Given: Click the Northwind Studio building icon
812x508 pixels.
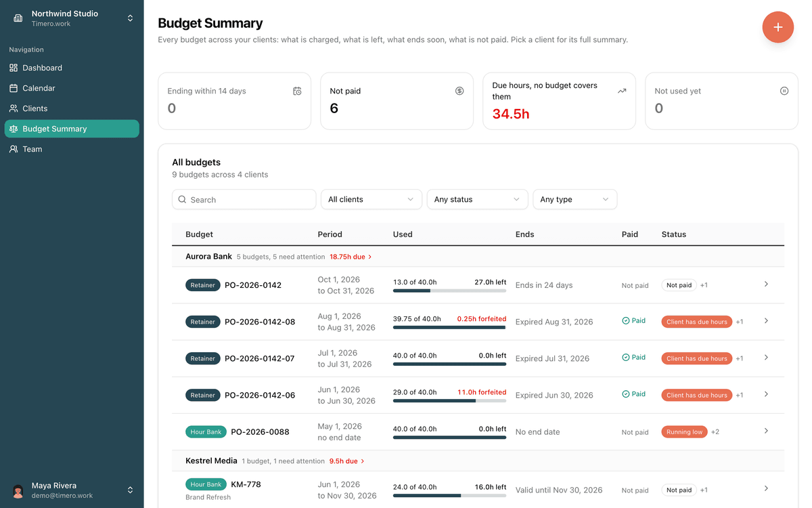Looking at the screenshot, I should coord(18,18).
